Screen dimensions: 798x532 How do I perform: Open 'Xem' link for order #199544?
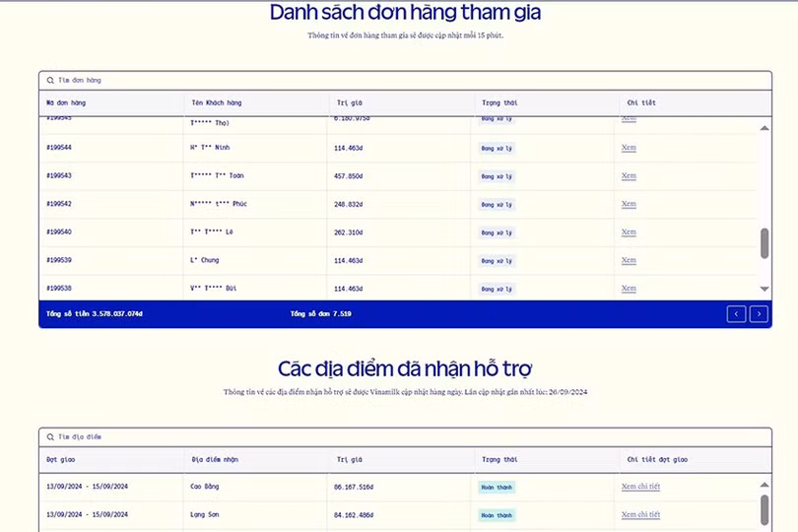[629, 148]
